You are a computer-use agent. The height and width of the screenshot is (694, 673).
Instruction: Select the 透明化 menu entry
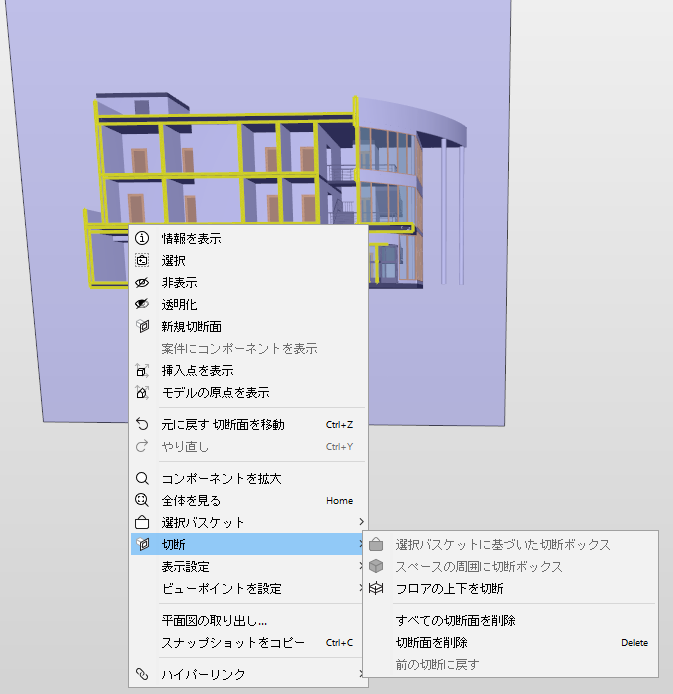(x=249, y=304)
